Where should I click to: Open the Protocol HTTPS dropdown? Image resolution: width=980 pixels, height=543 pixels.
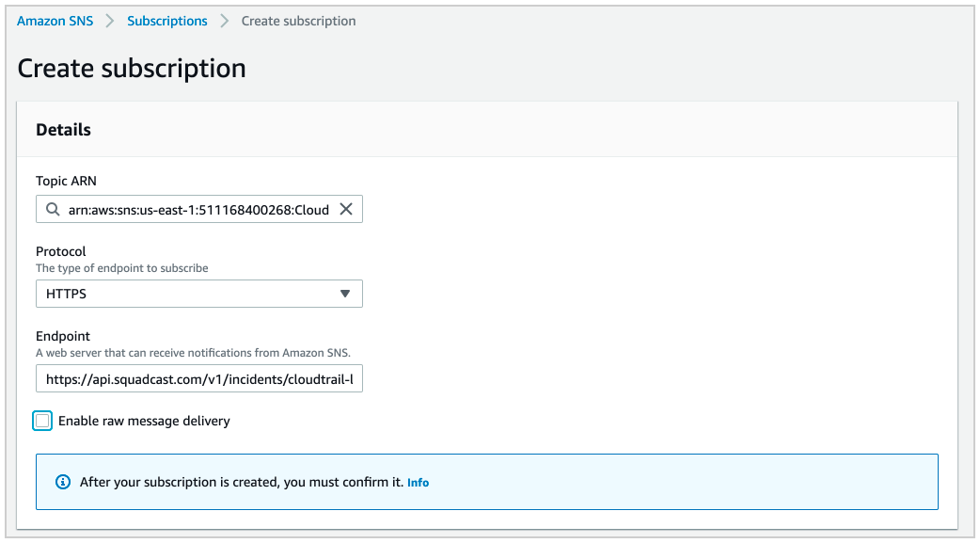(x=199, y=294)
